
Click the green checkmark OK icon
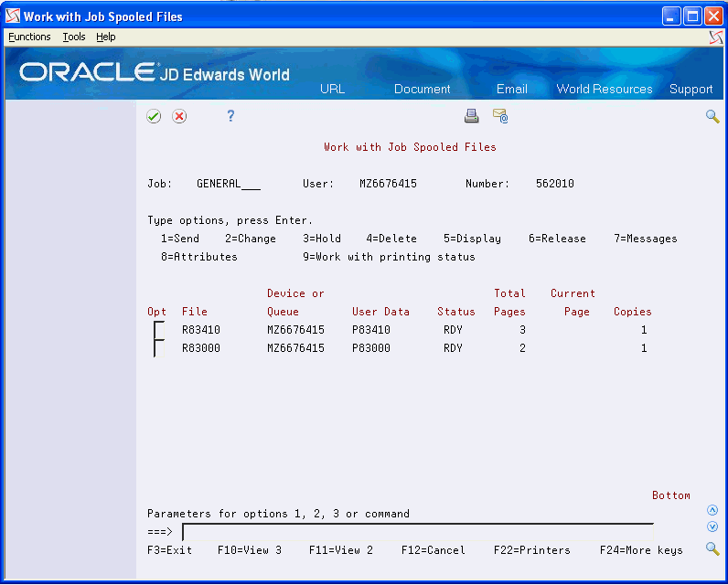pos(154,116)
